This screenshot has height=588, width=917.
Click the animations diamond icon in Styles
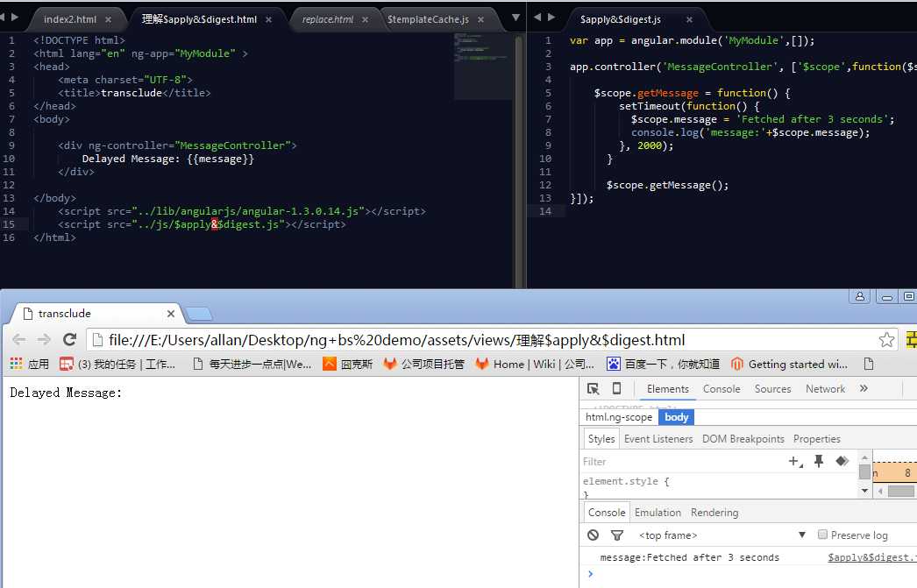(842, 461)
